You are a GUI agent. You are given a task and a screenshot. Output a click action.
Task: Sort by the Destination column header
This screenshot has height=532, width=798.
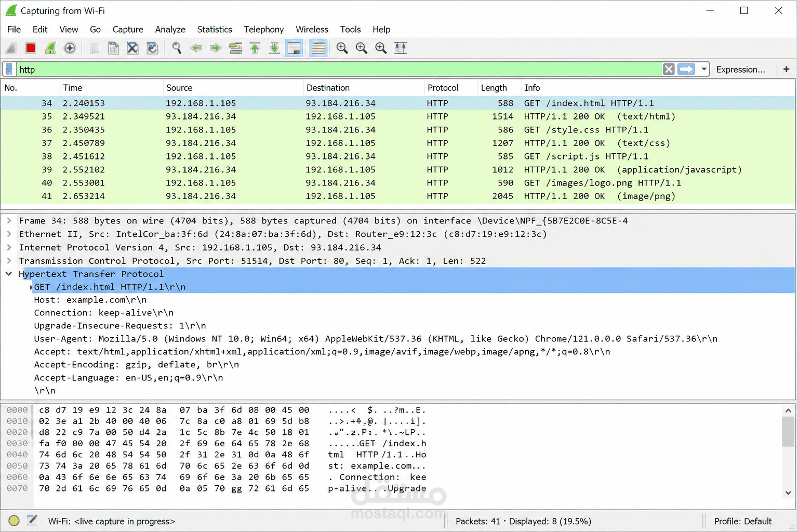pos(364,88)
